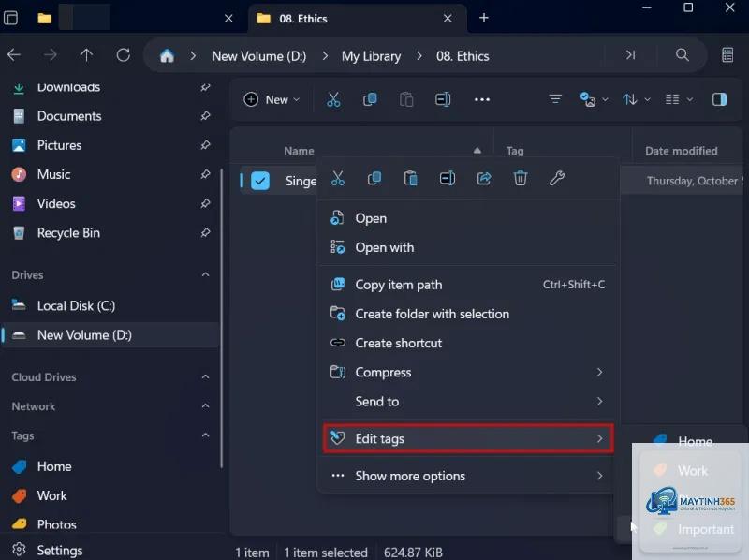Open the Send to submenu
This screenshot has height=560, width=749.
(x=467, y=402)
